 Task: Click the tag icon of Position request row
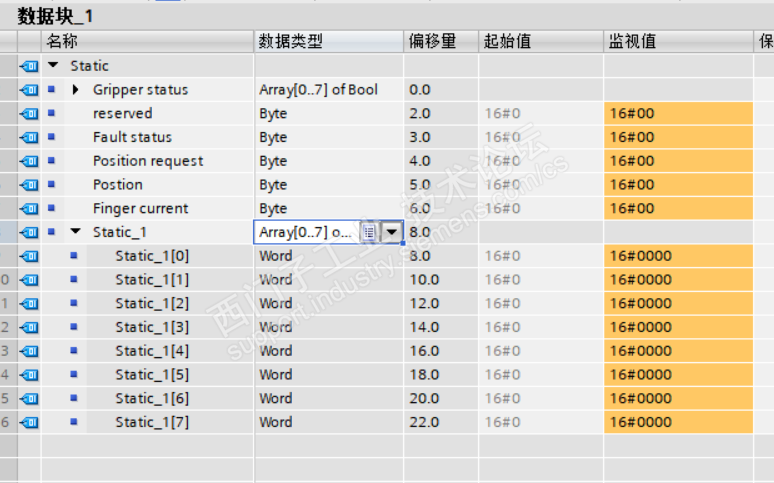[30, 161]
